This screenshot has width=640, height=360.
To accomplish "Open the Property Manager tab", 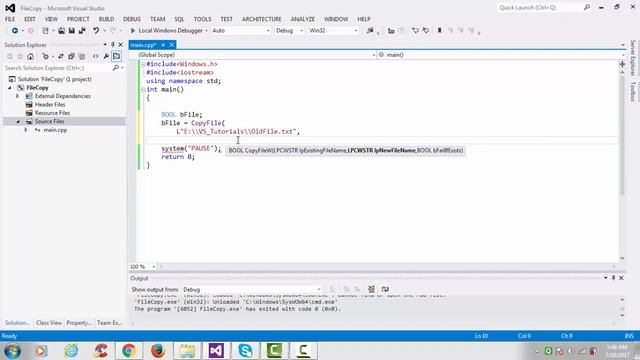I will click(79, 323).
